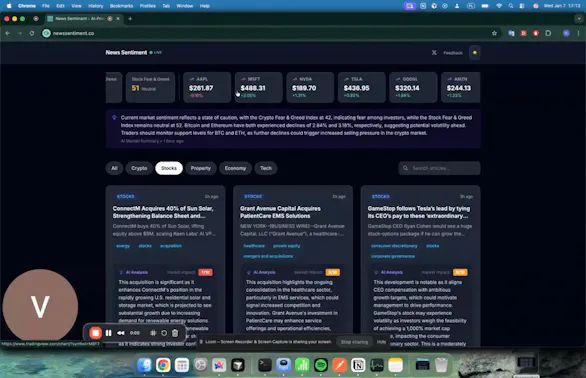Image resolution: width=586 pixels, height=378 pixels.
Task: Open Chrome from the Dock
Action: point(163,365)
